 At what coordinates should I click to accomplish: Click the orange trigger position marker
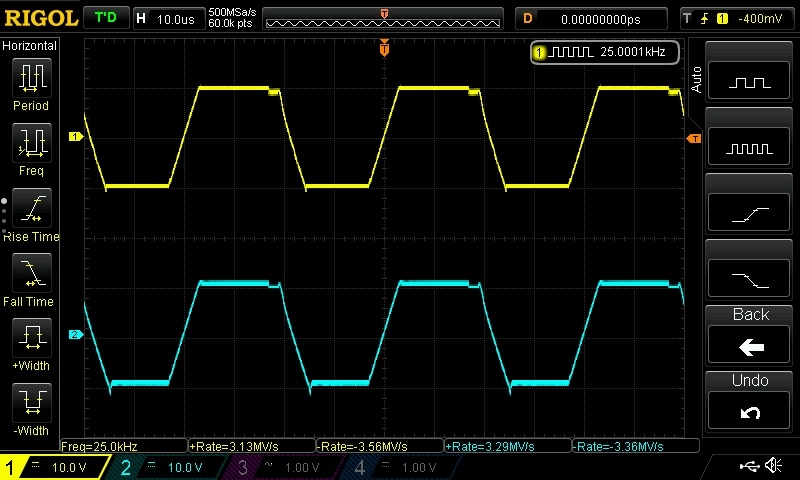tap(384, 48)
